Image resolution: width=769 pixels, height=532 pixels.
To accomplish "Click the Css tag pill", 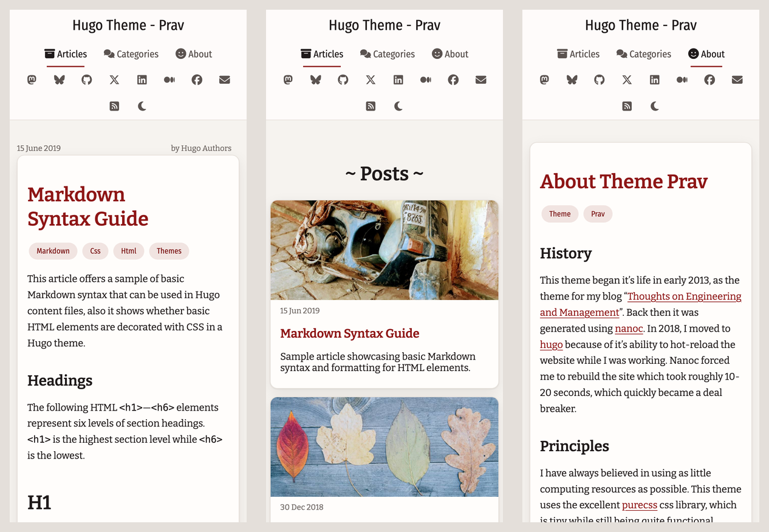I will tap(95, 251).
